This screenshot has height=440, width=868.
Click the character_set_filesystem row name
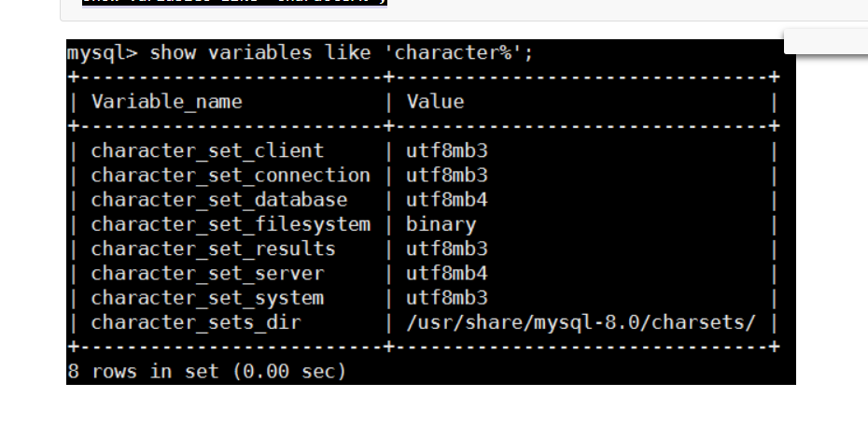[230, 224]
